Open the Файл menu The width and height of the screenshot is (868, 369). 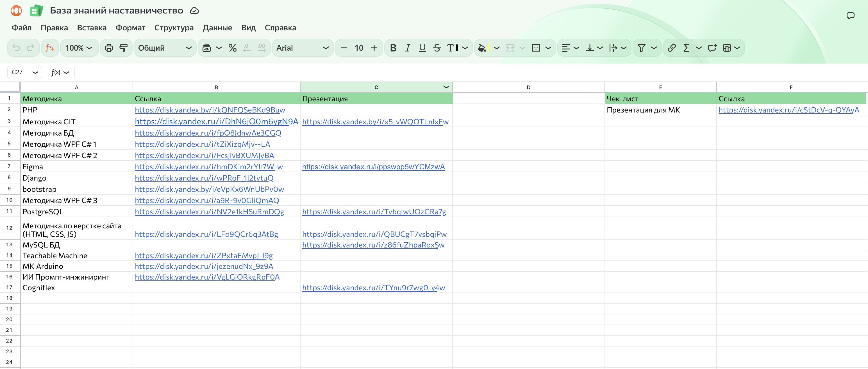click(22, 28)
